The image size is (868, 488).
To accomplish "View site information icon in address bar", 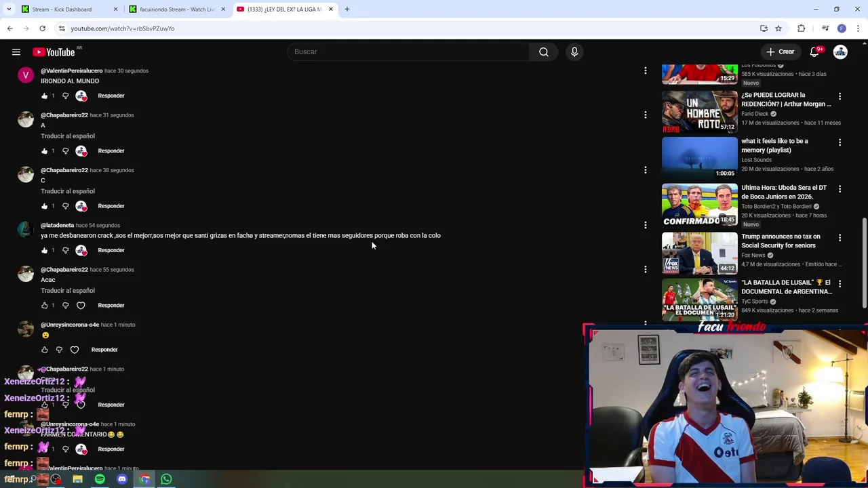I will point(62,28).
